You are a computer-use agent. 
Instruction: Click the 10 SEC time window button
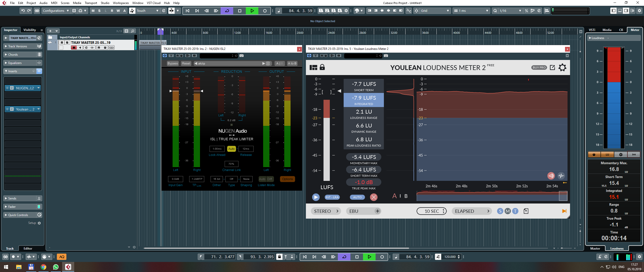click(432, 211)
